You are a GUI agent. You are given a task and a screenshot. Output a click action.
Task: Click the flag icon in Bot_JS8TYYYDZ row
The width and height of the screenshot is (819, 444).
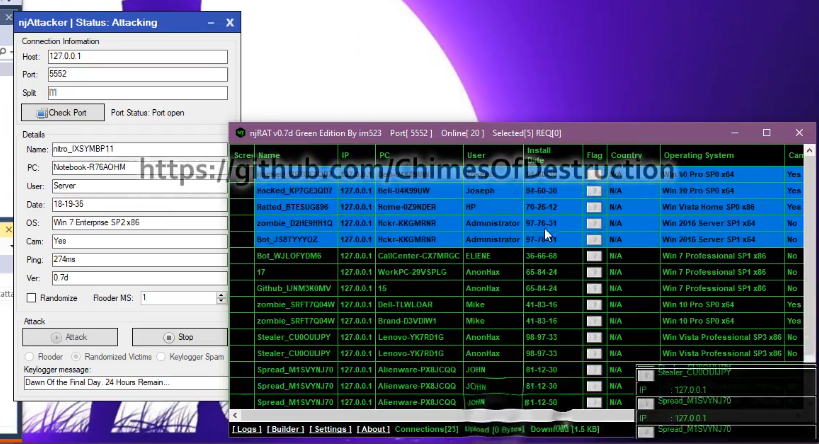click(594, 240)
